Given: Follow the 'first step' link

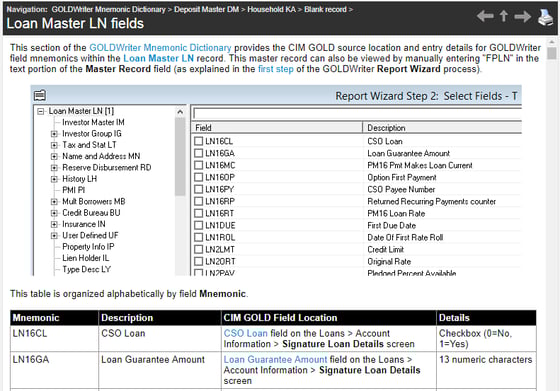Looking at the screenshot, I should coord(276,69).
